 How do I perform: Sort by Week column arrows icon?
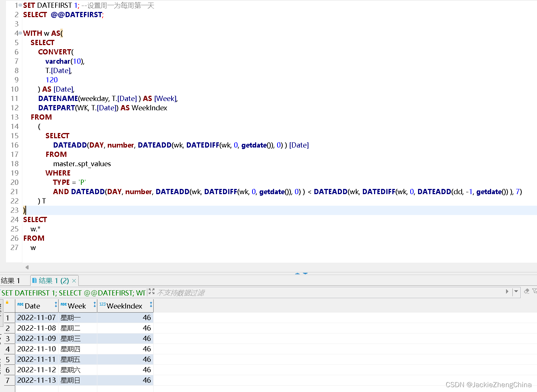pos(95,305)
